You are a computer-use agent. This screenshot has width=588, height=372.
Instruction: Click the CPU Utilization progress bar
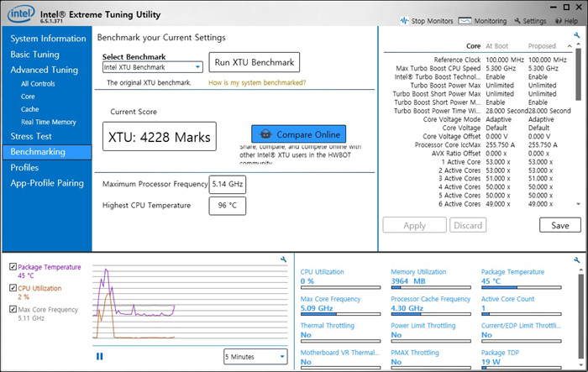coord(340,288)
